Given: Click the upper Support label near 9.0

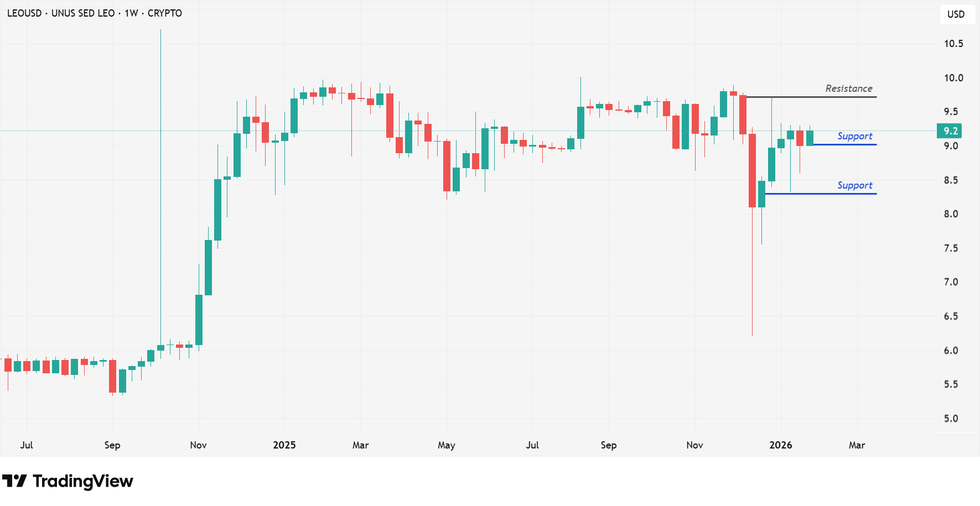Looking at the screenshot, I should [x=854, y=136].
